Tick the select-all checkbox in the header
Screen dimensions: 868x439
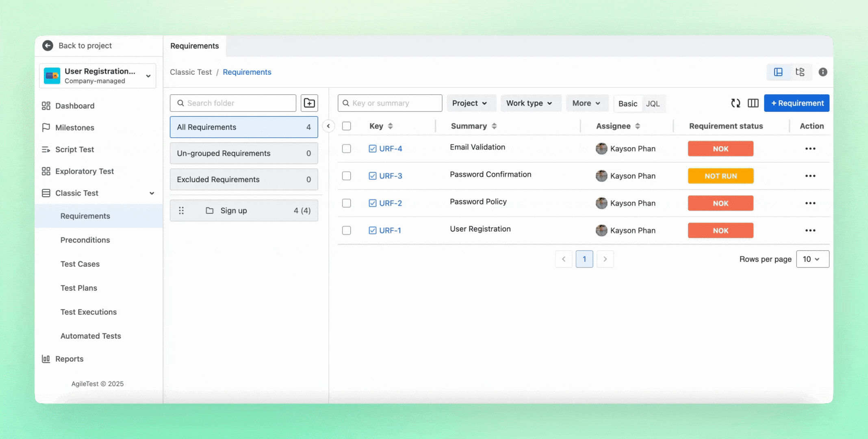click(x=346, y=126)
